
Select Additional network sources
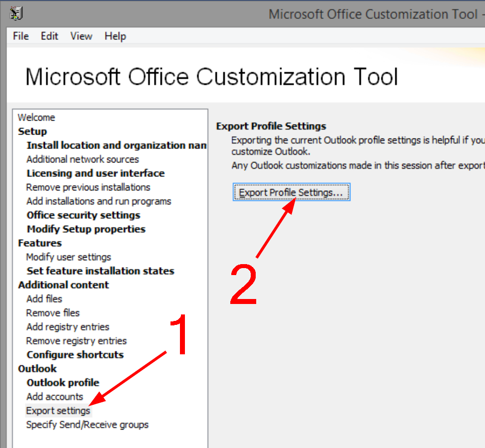point(82,159)
